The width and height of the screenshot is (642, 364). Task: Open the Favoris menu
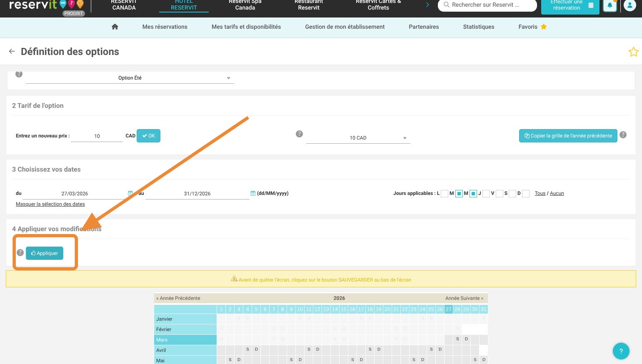[x=532, y=27]
